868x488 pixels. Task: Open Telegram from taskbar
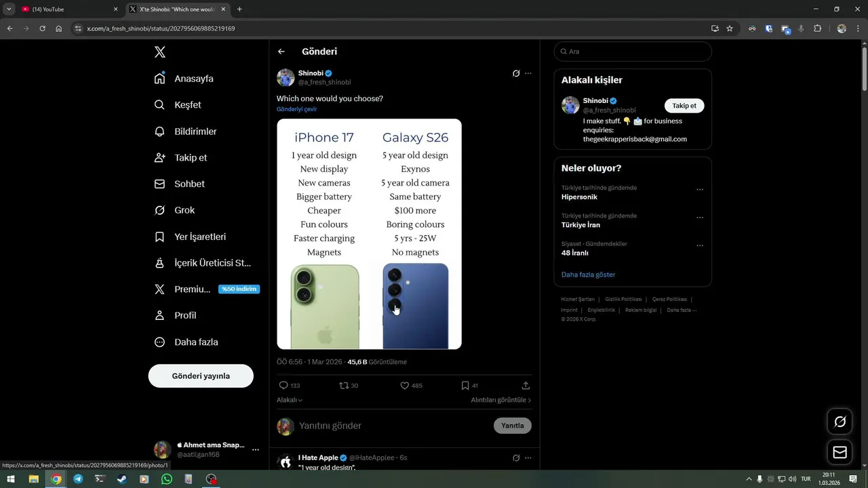pos(78,479)
